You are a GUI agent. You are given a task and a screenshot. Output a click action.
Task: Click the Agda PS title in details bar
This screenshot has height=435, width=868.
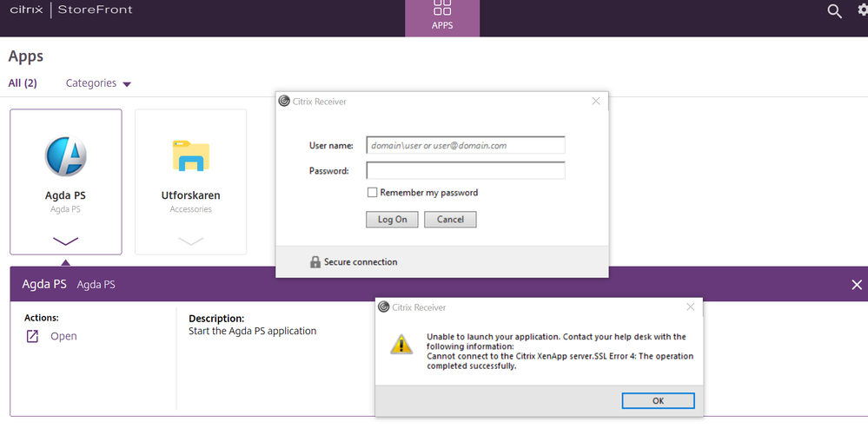[x=44, y=284]
